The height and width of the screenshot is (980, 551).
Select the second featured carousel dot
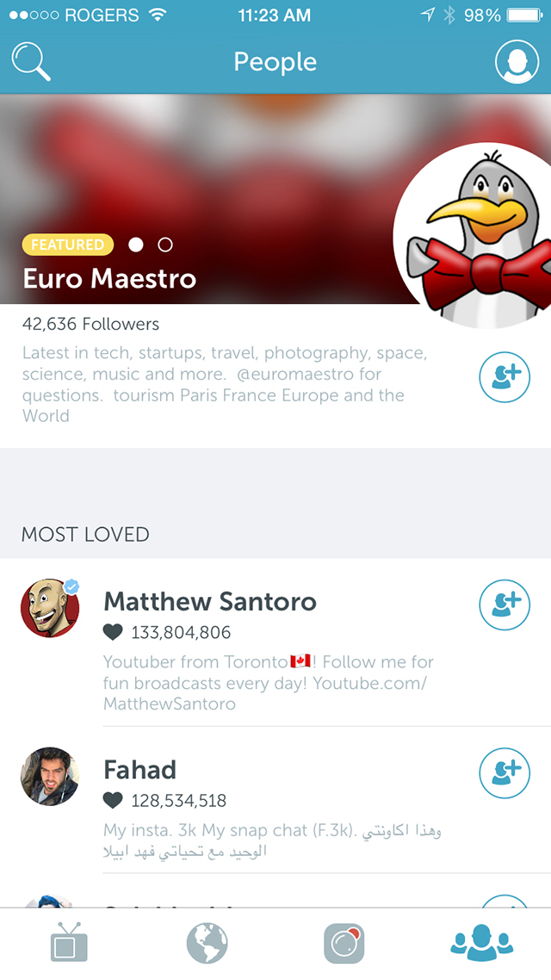pos(165,245)
